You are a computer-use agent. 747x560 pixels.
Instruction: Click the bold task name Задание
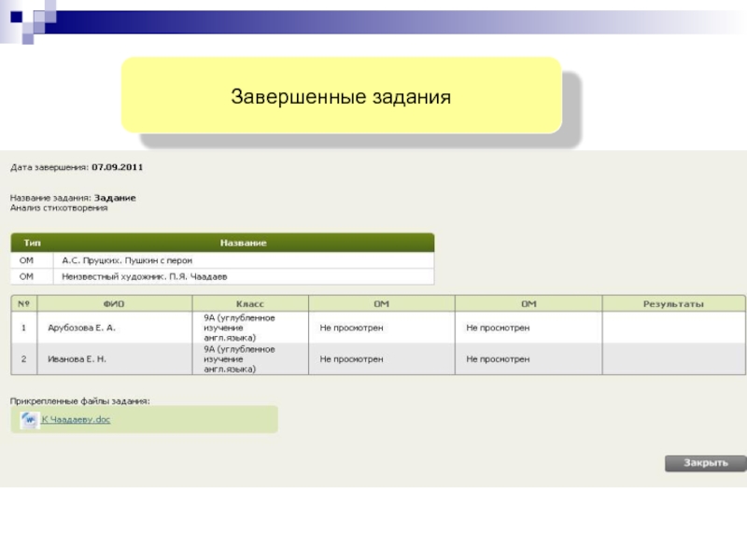[115, 198]
